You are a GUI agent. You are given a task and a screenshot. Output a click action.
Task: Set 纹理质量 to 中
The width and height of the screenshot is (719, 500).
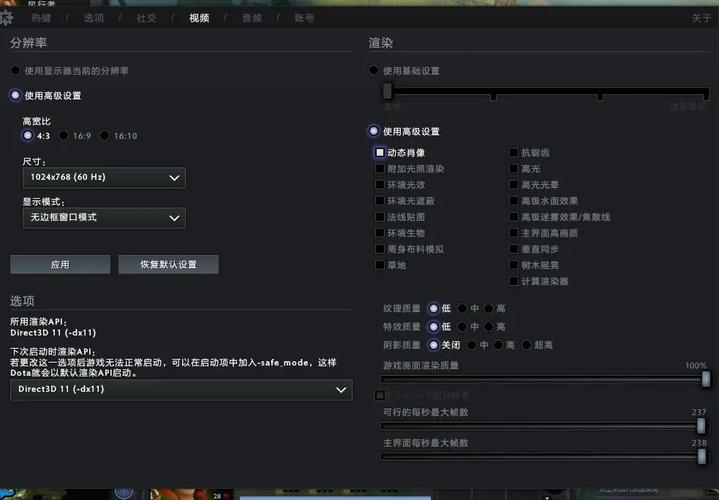[x=463, y=308]
